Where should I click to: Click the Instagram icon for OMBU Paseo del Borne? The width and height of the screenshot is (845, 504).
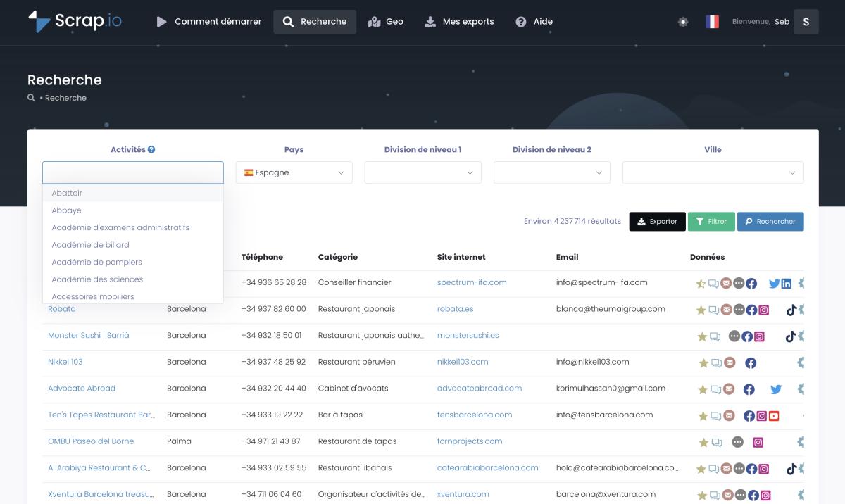pyautogui.click(x=758, y=443)
